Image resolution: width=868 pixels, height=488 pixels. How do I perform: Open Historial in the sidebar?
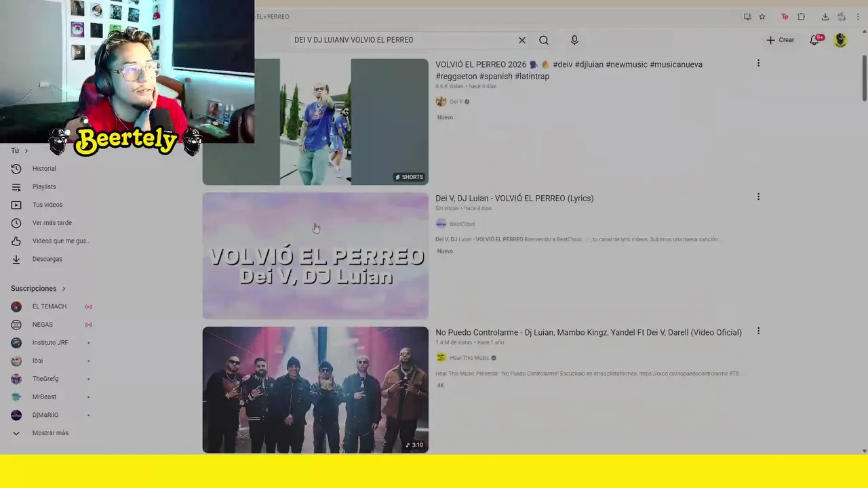44,169
